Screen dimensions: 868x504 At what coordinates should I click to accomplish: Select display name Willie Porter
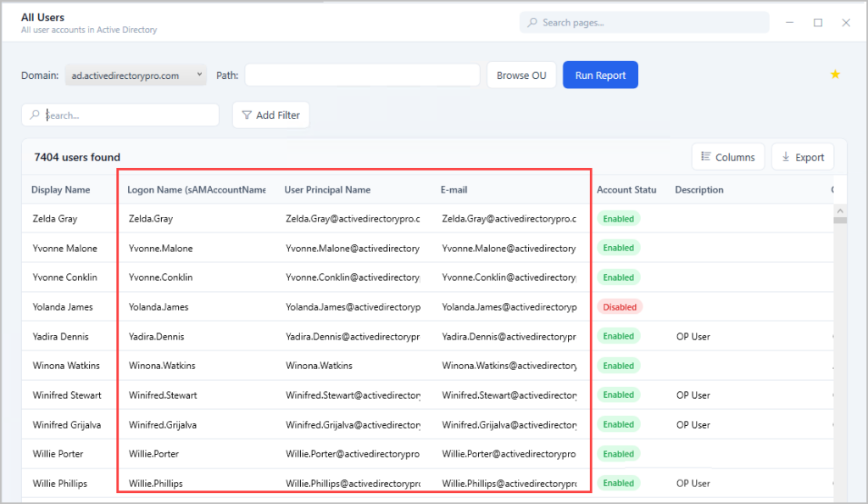[x=58, y=454]
